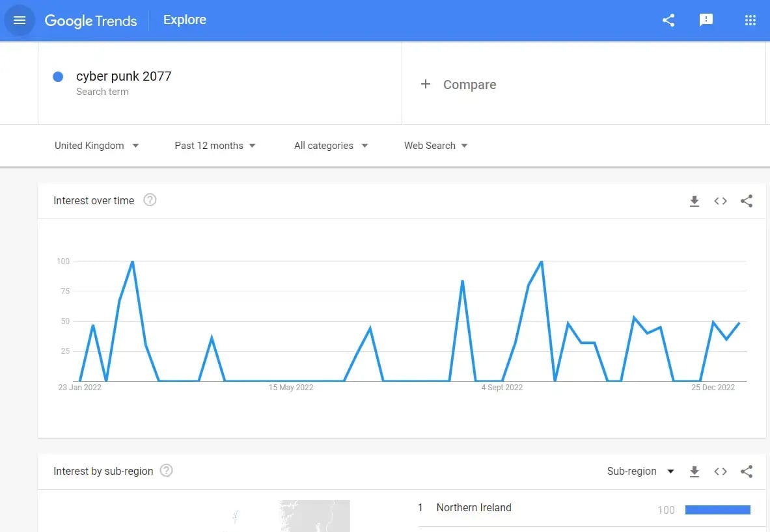Share the Interest over time chart
770x532 pixels.
(746, 201)
